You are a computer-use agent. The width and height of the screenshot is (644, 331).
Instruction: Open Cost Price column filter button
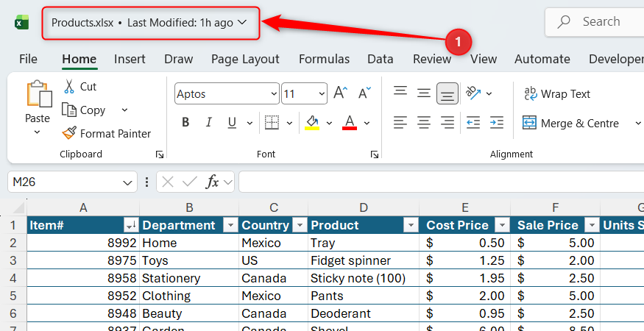click(502, 226)
